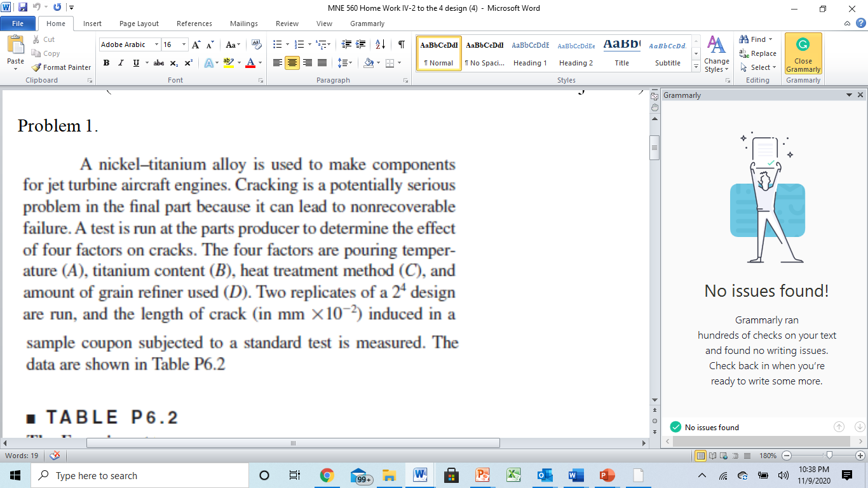868x488 pixels.
Task: Open the File tab
Action: point(18,24)
